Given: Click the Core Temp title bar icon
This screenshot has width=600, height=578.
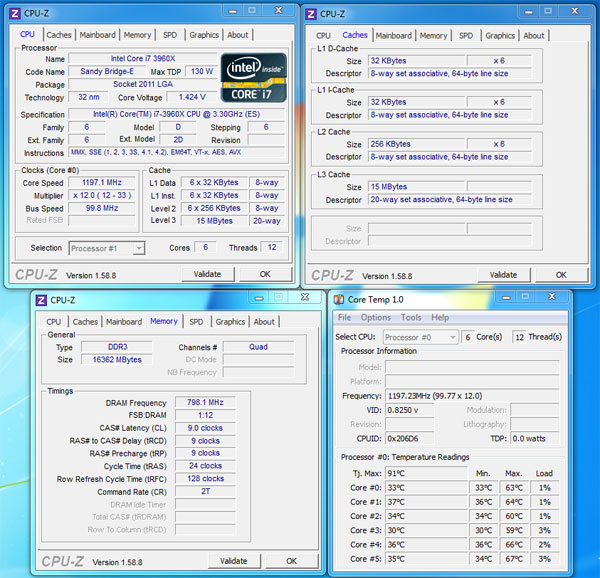Looking at the screenshot, I should click(339, 300).
